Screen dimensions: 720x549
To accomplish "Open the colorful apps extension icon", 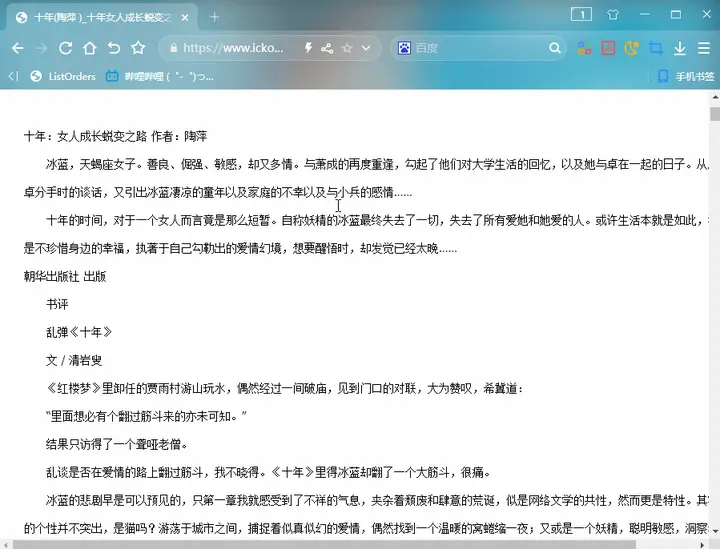I will pyautogui.click(x=585, y=48).
